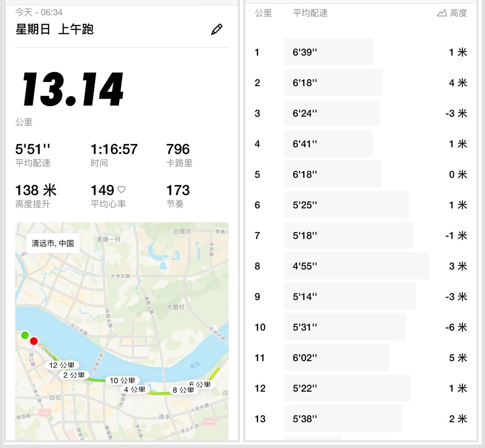485x448 pixels.
Task: Select the 2 公里 map marker
Action: (74, 375)
